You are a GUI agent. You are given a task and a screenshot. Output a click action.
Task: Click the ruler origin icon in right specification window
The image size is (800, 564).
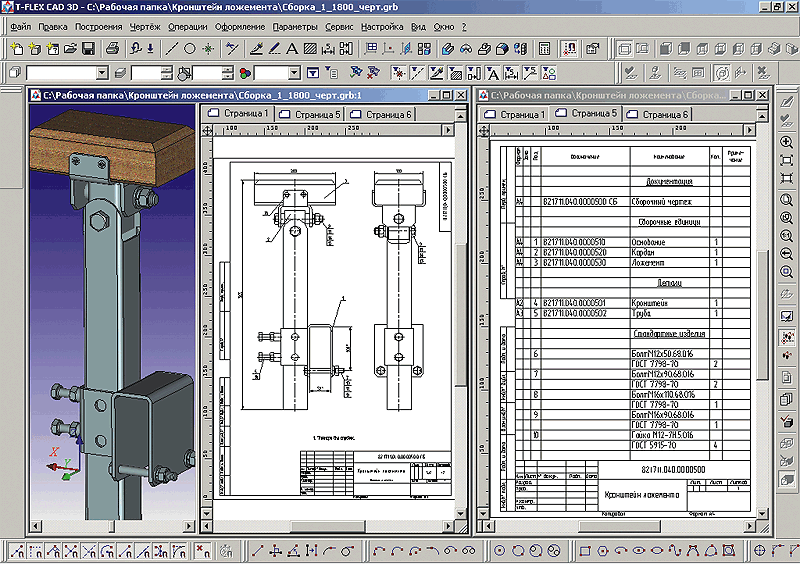pyautogui.click(x=484, y=131)
